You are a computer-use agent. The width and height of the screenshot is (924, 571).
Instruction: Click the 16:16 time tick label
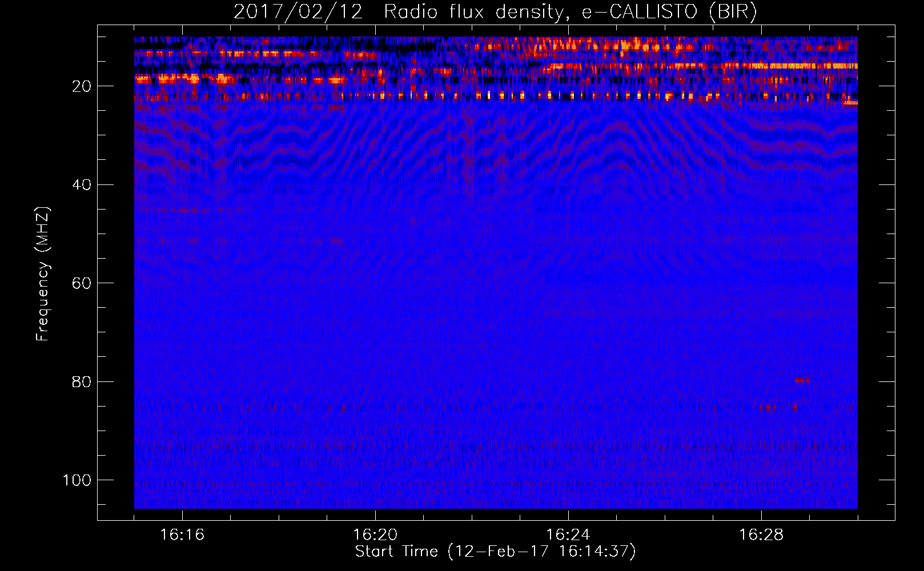click(182, 535)
